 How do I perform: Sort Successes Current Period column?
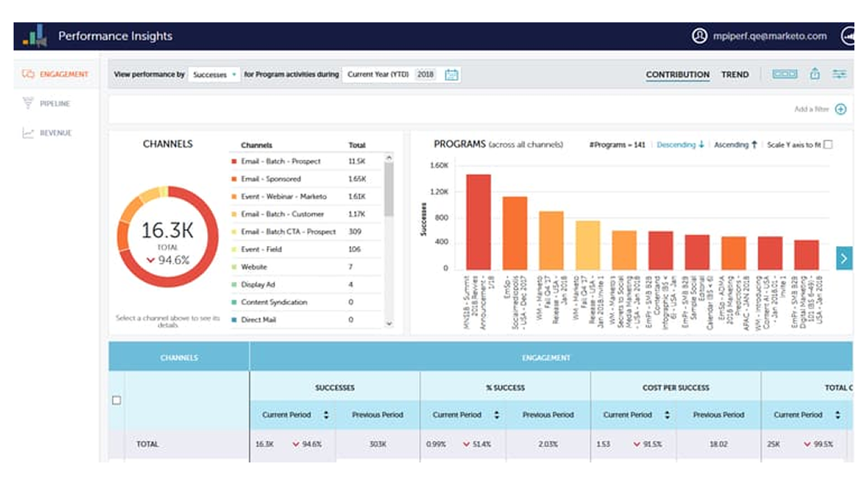pyautogui.click(x=326, y=415)
